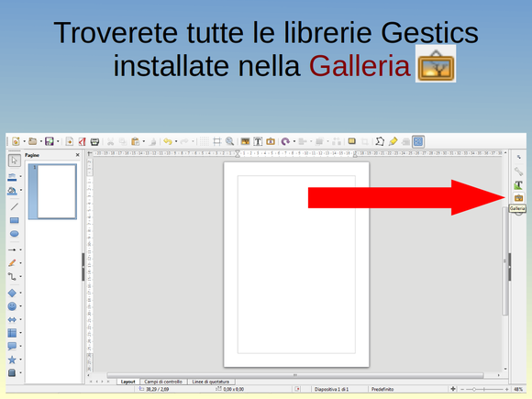This screenshot has width=532, height=399.
Task: Click the zoom out minus button
Action: click(462, 389)
